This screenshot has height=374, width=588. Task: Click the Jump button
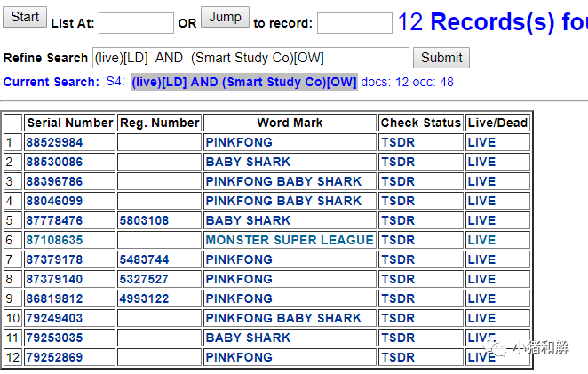point(225,17)
